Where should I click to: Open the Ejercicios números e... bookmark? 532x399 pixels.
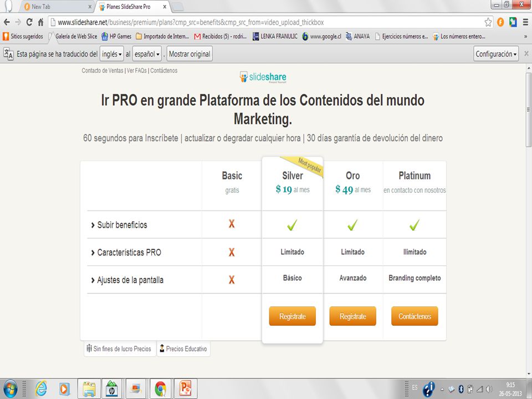click(x=401, y=37)
